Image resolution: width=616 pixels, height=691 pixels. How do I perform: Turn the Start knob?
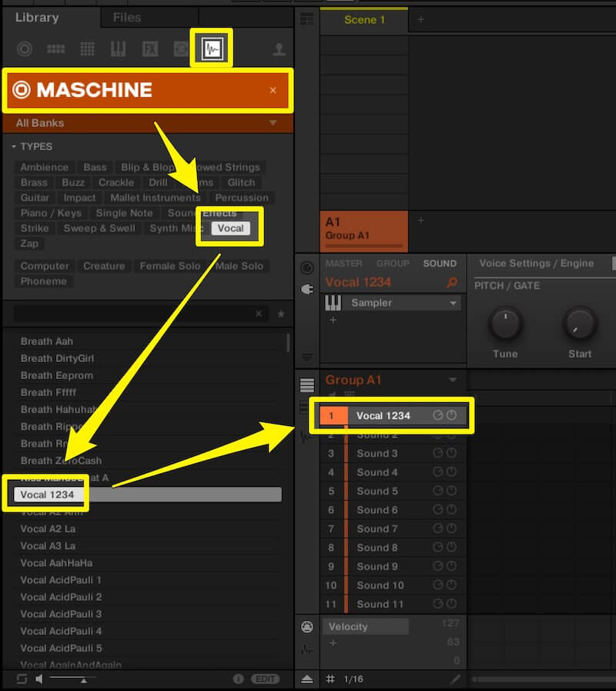pyautogui.click(x=580, y=324)
